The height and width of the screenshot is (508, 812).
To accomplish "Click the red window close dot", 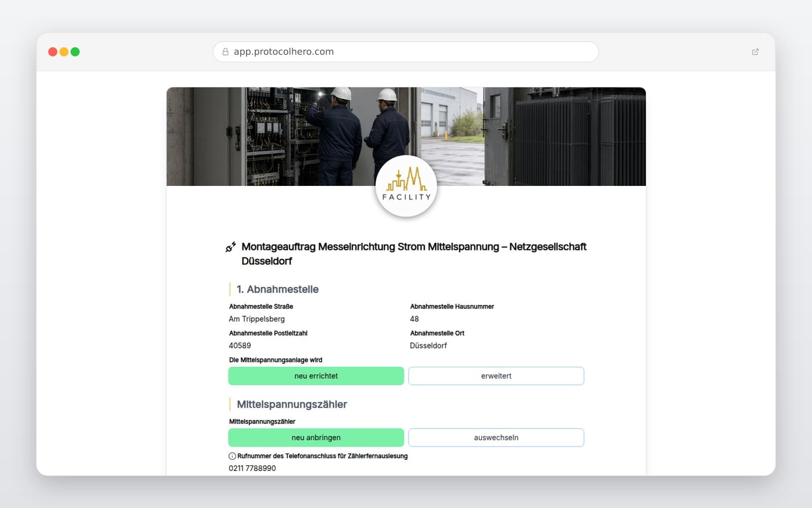I will [x=53, y=52].
